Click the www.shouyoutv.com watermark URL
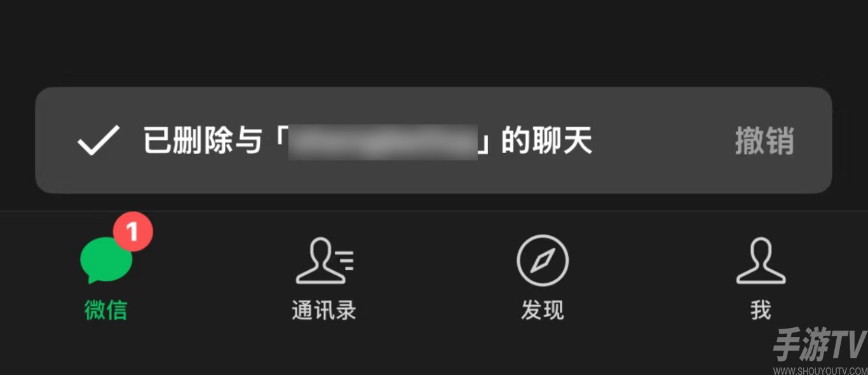Viewport: 868px width, 375px height. click(x=819, y=370)
